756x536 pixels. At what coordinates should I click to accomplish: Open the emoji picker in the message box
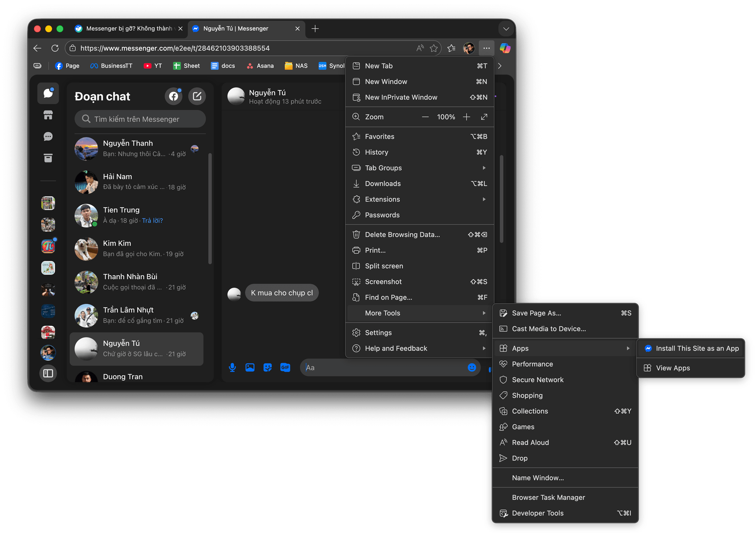pyautogui.click(x=472, y=367)
